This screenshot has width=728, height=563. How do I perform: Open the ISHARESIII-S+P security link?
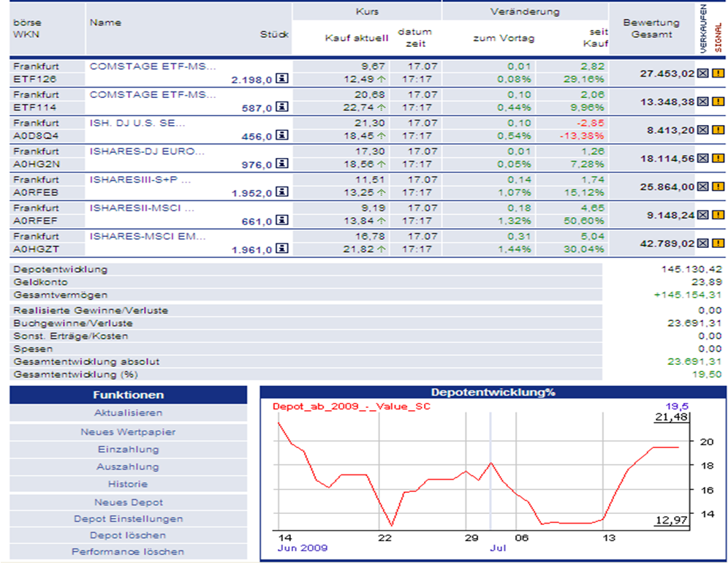140,180
